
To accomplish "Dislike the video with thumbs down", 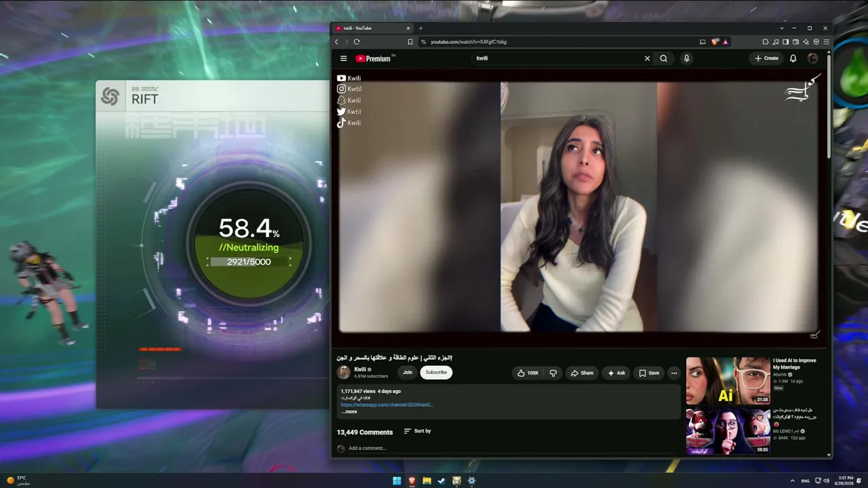I will (553, 373).
